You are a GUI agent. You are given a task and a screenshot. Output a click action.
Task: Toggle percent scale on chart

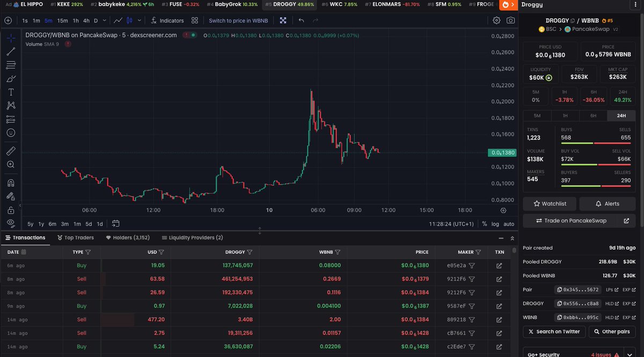click(x=485, y=224)
